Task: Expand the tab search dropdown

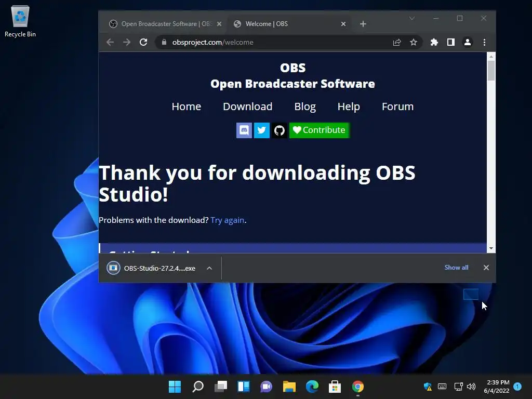Action: click(412, 18)
